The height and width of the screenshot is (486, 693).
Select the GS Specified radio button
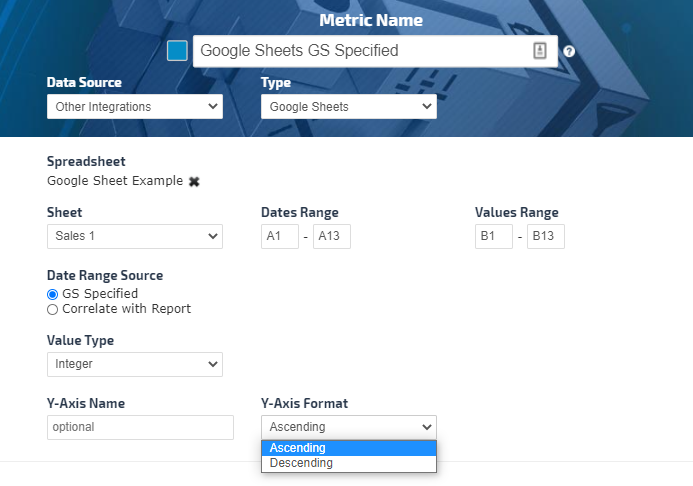point(53,294)
